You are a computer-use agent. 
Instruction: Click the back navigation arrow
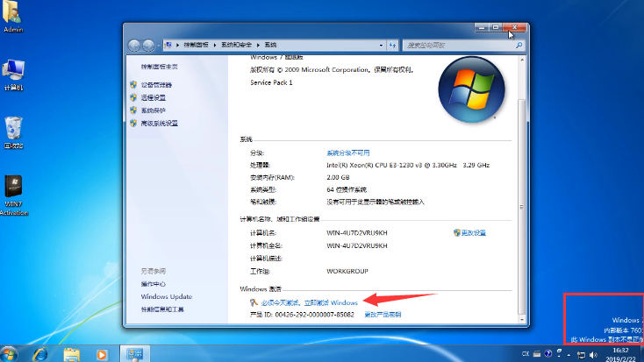pos(134,46)
